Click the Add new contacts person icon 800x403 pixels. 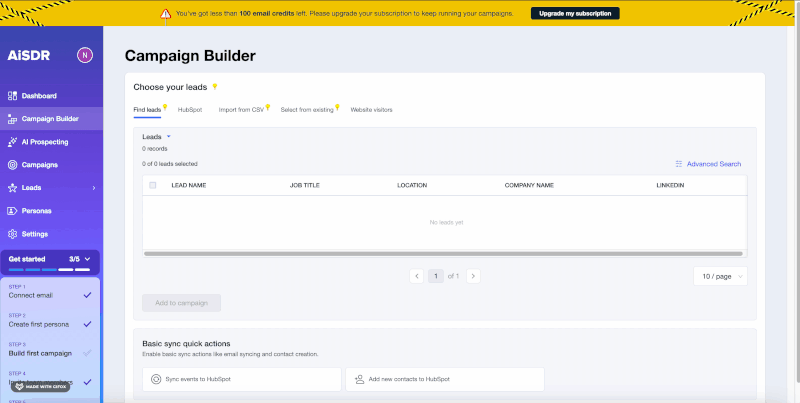[359, 380]
